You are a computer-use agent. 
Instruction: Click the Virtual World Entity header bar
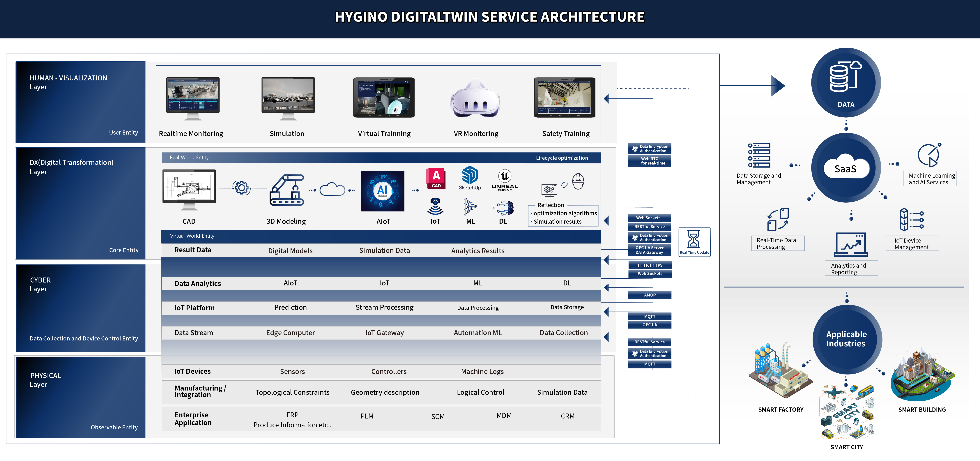point(381,236)
